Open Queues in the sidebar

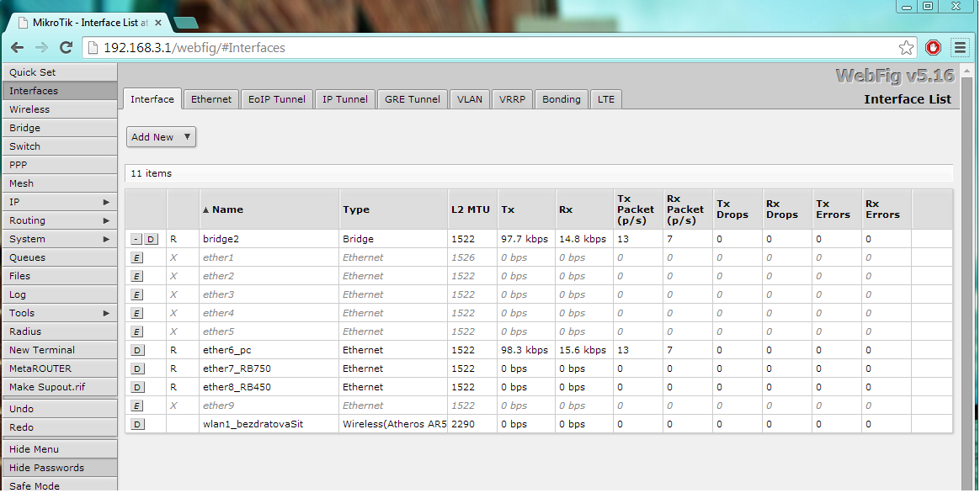coord(60,257)
